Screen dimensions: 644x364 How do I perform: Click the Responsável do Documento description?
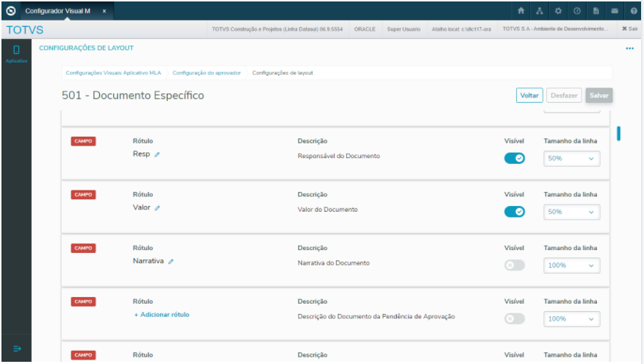[x=339, y=156]
